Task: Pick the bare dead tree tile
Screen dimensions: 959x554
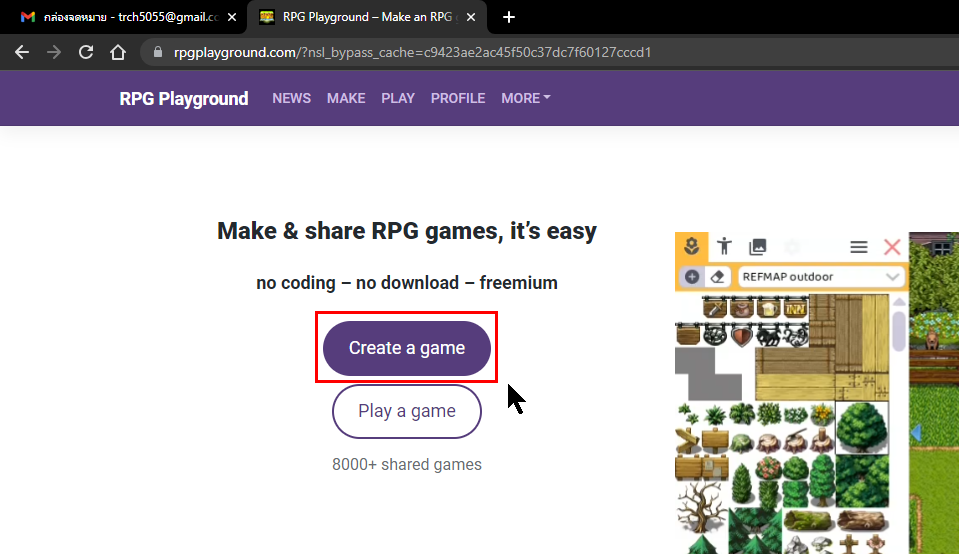Action: pyautogui.click(x=701, y=506)
